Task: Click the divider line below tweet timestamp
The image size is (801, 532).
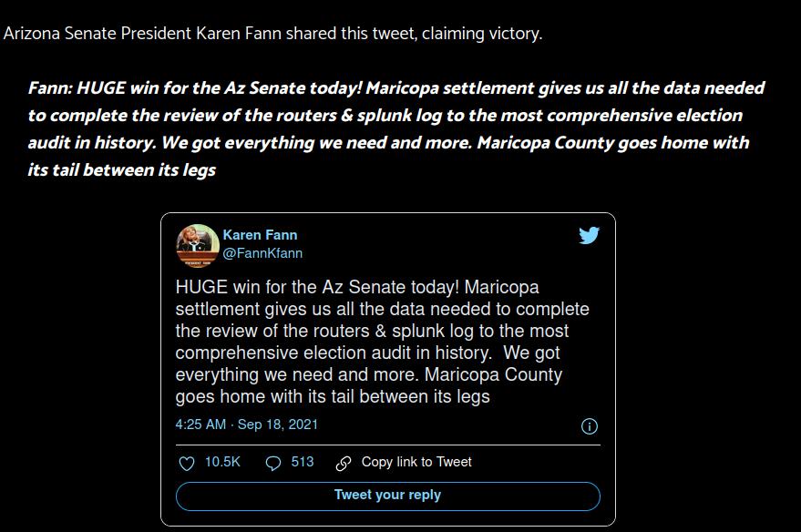Action: (387, 445)
